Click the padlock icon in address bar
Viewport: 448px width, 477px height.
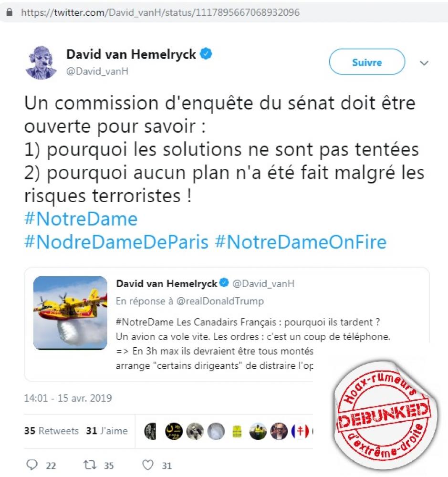[10, 12]
